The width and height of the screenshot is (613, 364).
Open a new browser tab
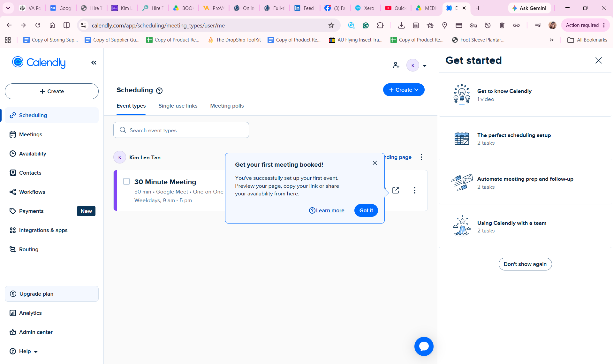479,8
